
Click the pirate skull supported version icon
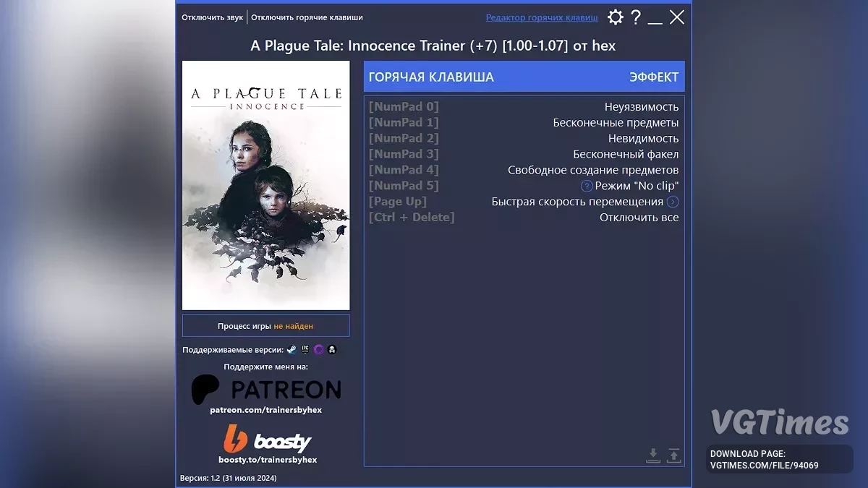pos(332,350)
